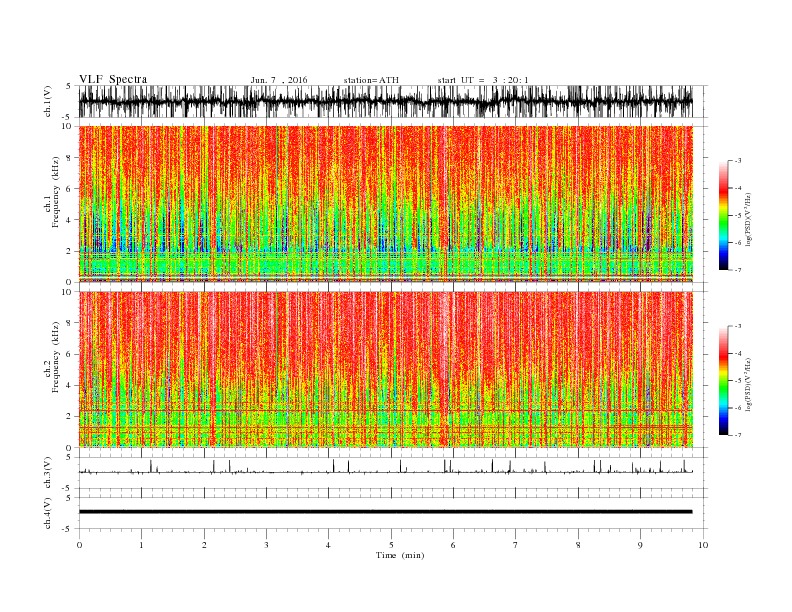Click time axis tick label 7
792x612 pixels.
coord(516,545)
